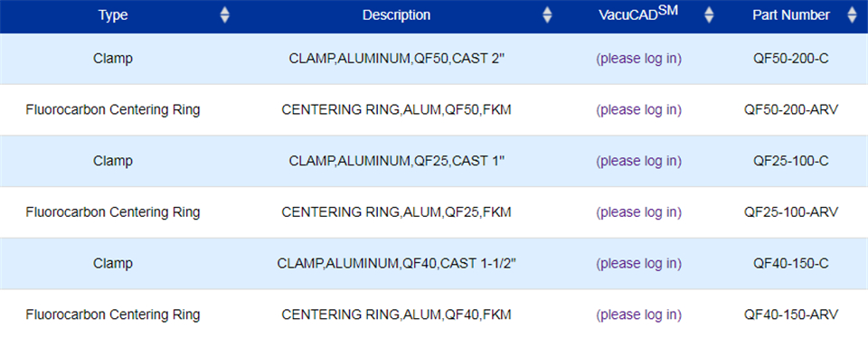Click part number QF25-100-ARV
Image resolution: width=868 pixels, height=338 pixels.
click(791, 211)
